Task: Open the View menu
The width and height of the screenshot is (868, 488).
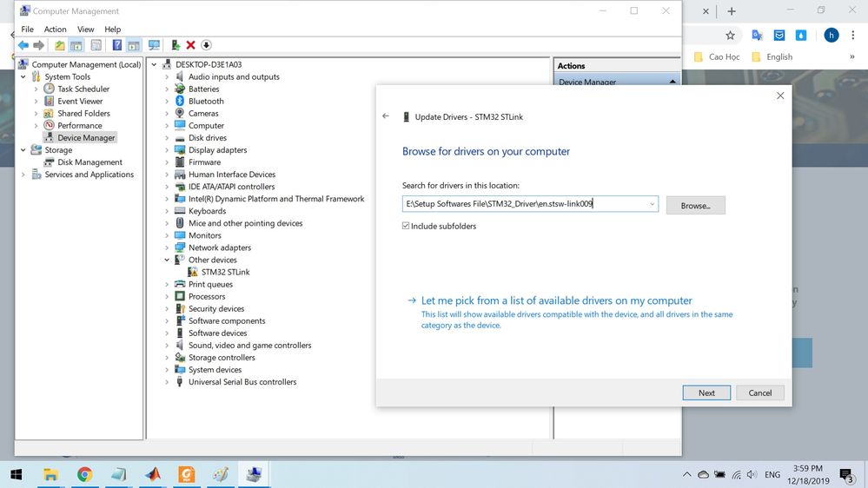Action: tap(85, 29)
